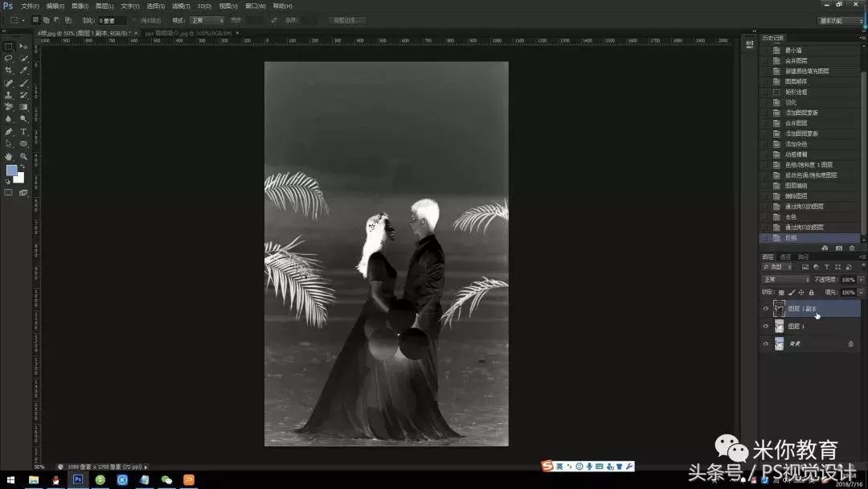
Task: Toggle visibility of 图层 1 layer
Action: (766, 326)
